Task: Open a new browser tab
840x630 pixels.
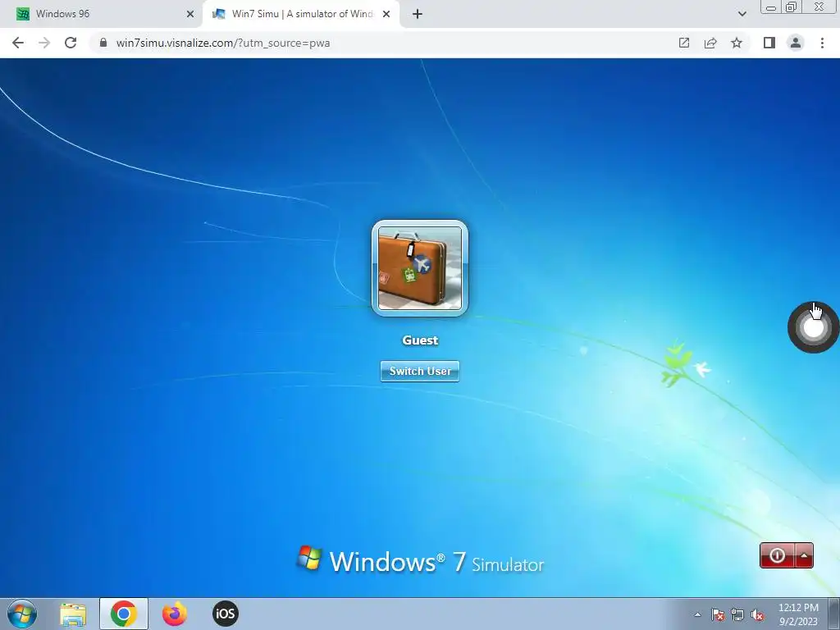Action: pyautogui.click(x=418, y=14)
